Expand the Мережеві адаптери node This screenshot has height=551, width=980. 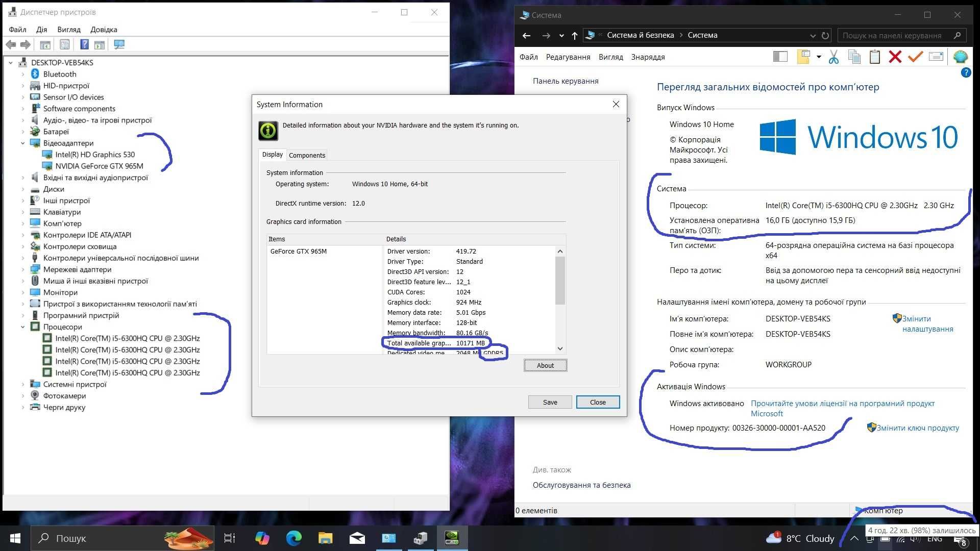[x=22, y=269]
